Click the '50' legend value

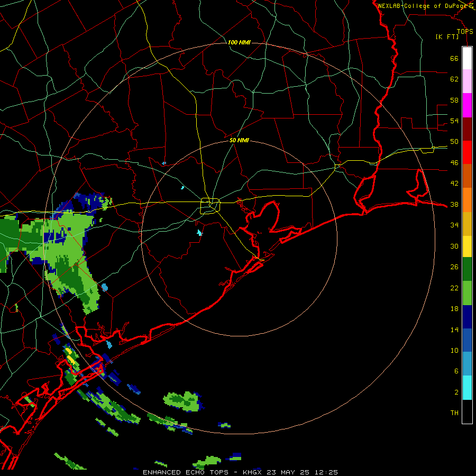click(454, 141)
